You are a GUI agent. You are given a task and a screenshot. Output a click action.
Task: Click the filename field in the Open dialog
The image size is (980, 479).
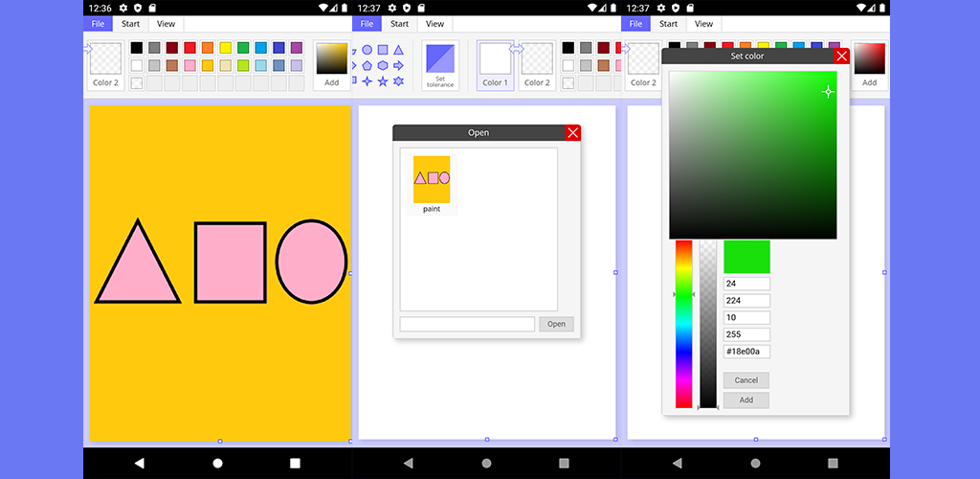click(467, 324)
